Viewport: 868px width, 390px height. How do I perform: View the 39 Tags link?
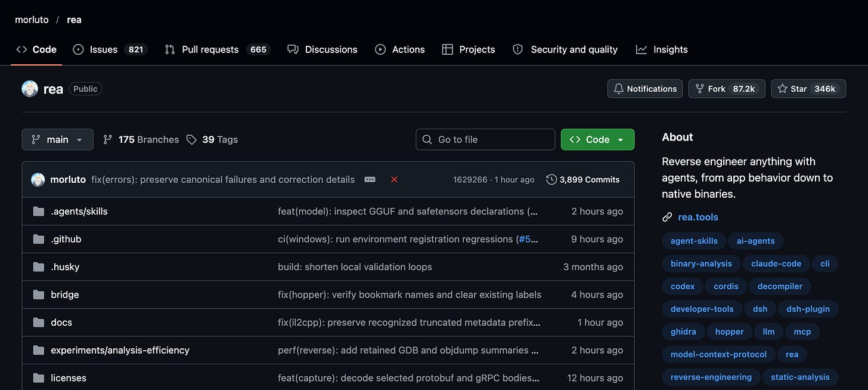[x=212, y=139]
